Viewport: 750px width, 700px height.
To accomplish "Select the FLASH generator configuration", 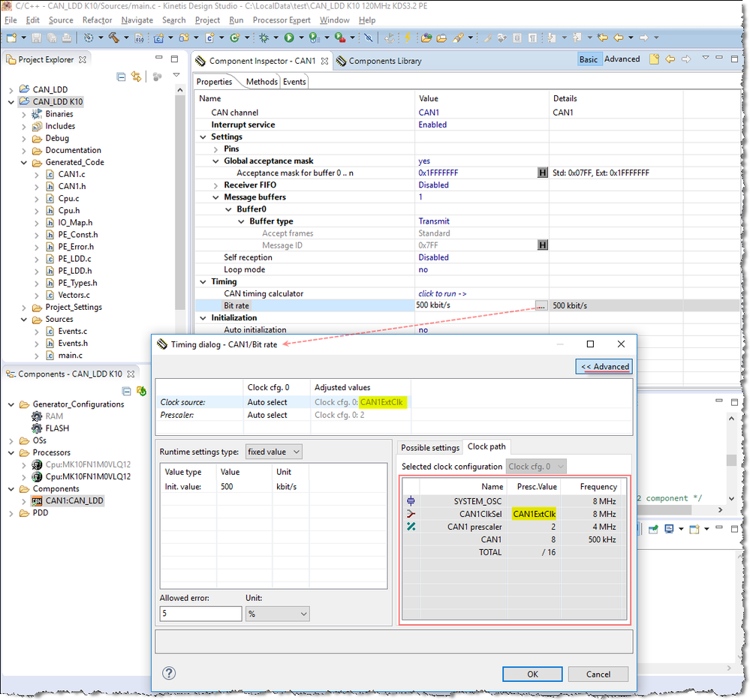I will (x=57, y=428).
